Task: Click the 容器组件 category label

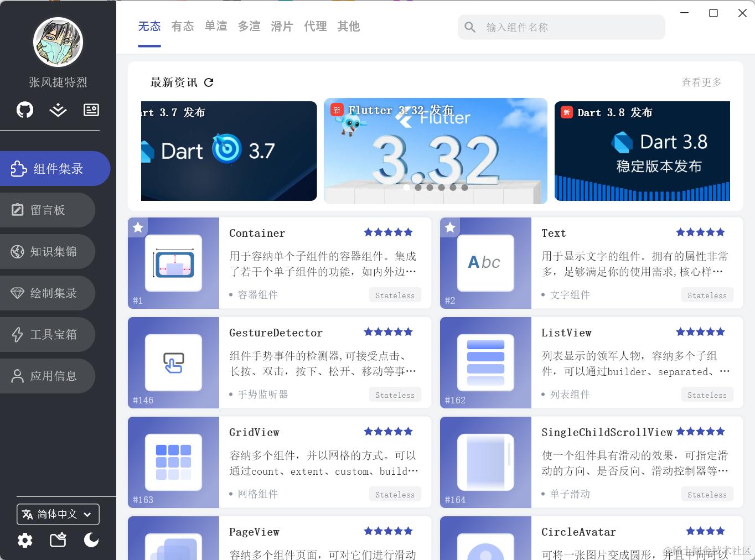Action: (258, 295)
